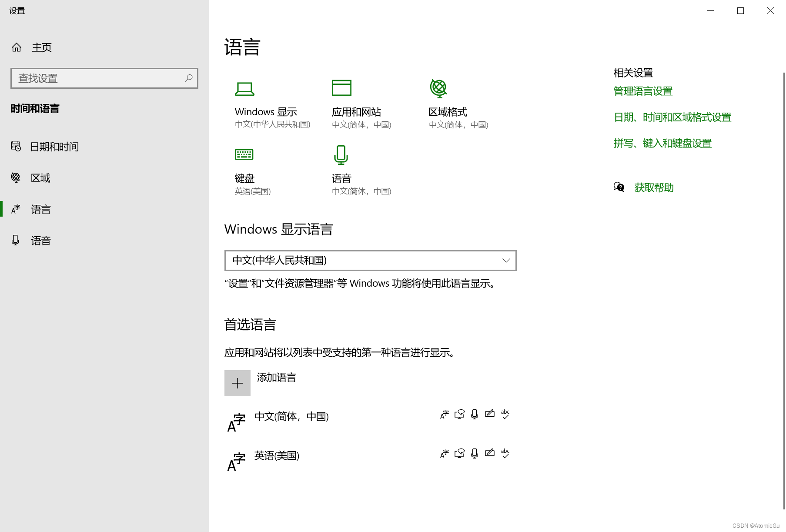The width and height of the screenshot is (786, 532).
Task: Click text-to-speech icon in 中文(简体，中国) row
Action: tap(460, 414)
